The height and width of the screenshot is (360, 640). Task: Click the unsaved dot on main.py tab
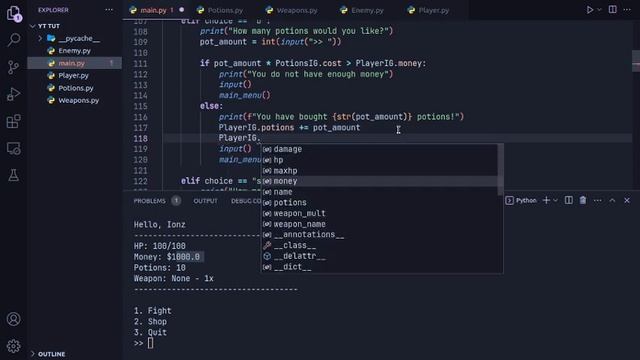coord(182,10)
